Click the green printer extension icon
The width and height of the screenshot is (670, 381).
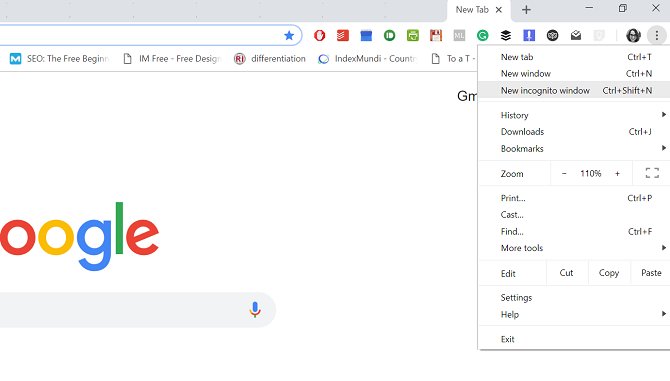click(x=413, y=35)
